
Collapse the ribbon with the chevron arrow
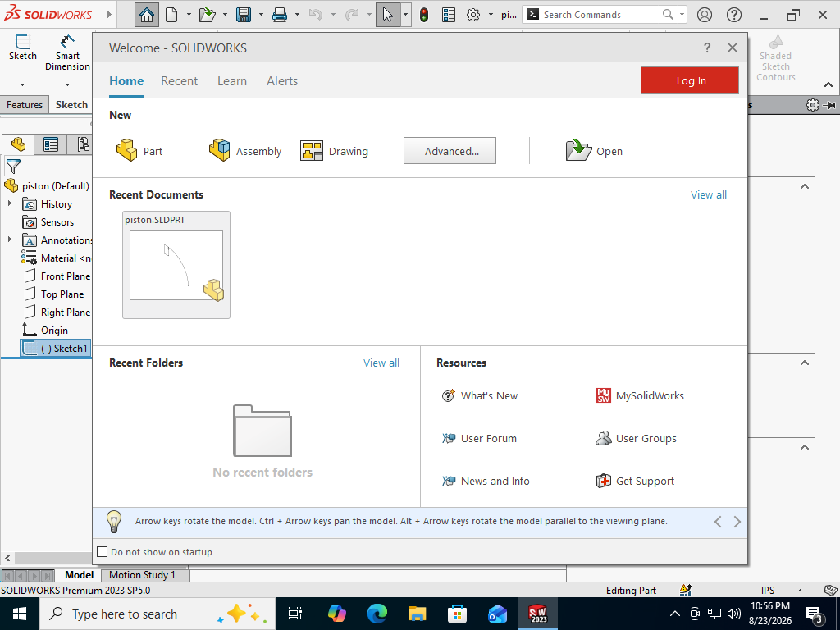tap(829, 84)
